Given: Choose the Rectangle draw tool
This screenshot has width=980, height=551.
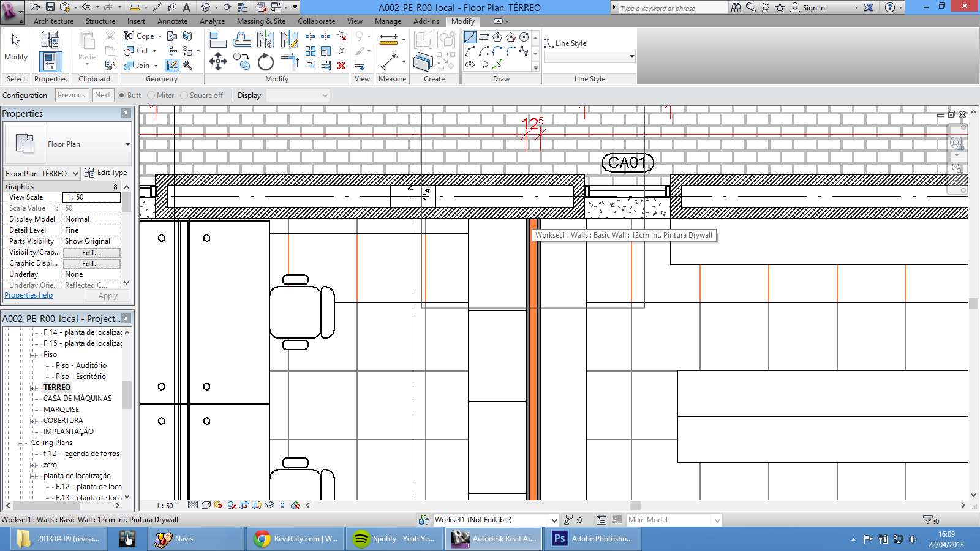Looking at the screenshot, I should tap(484, 37).
